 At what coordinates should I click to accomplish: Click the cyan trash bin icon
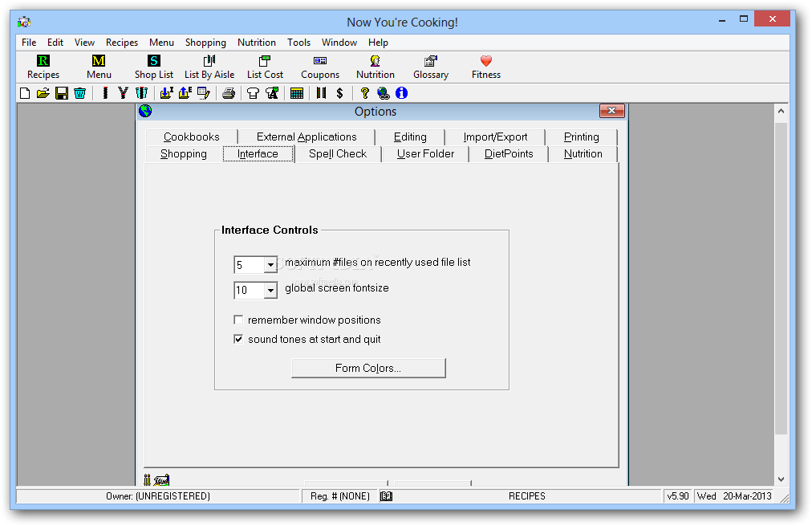pos(79,93)
